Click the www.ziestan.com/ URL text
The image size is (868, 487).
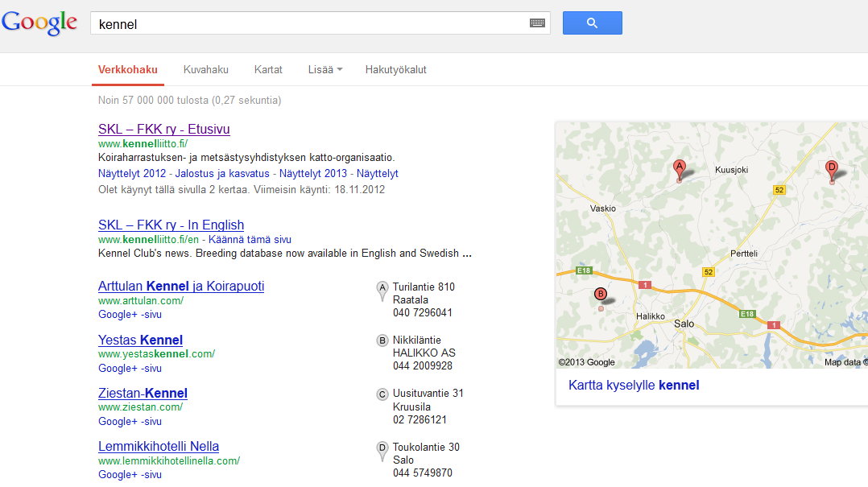(x=141, y=407)
